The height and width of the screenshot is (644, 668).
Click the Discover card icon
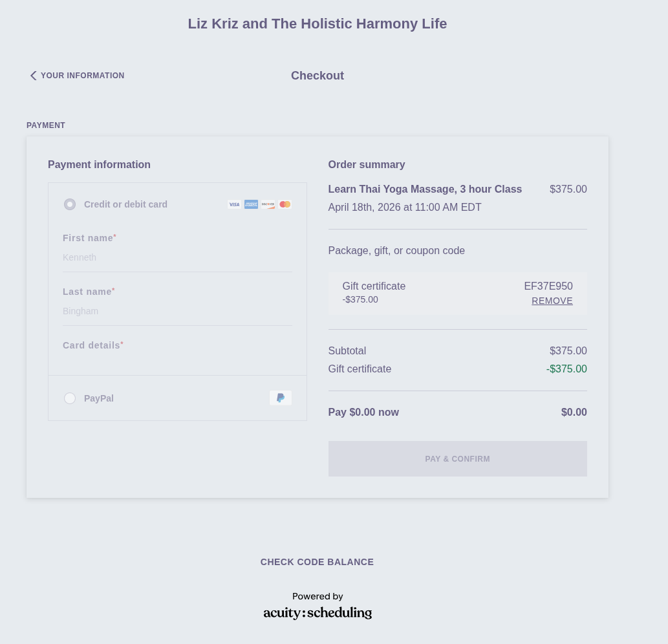click(268, 204)
